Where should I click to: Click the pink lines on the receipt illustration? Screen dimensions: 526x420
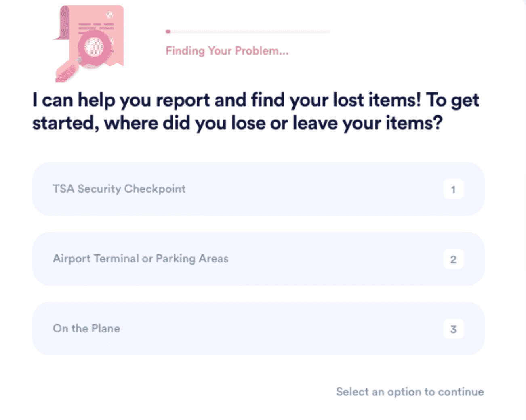(x=96, y=27)
